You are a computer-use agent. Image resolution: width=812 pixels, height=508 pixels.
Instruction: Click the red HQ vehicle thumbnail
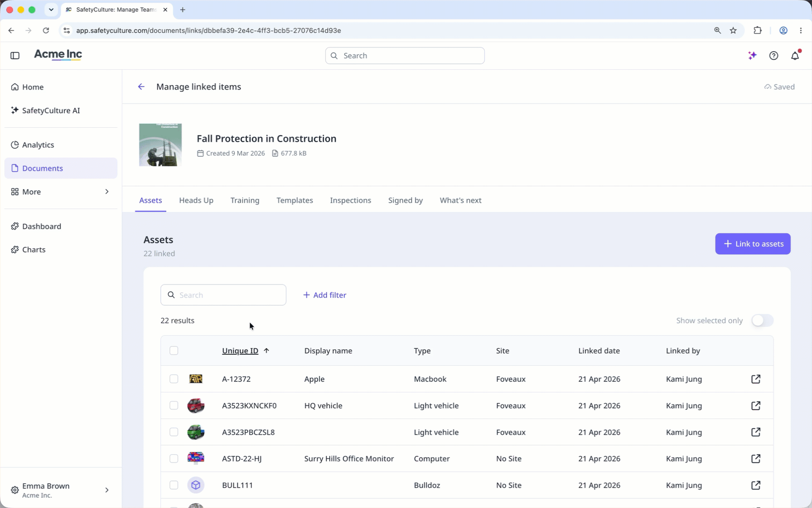[196, 405]
